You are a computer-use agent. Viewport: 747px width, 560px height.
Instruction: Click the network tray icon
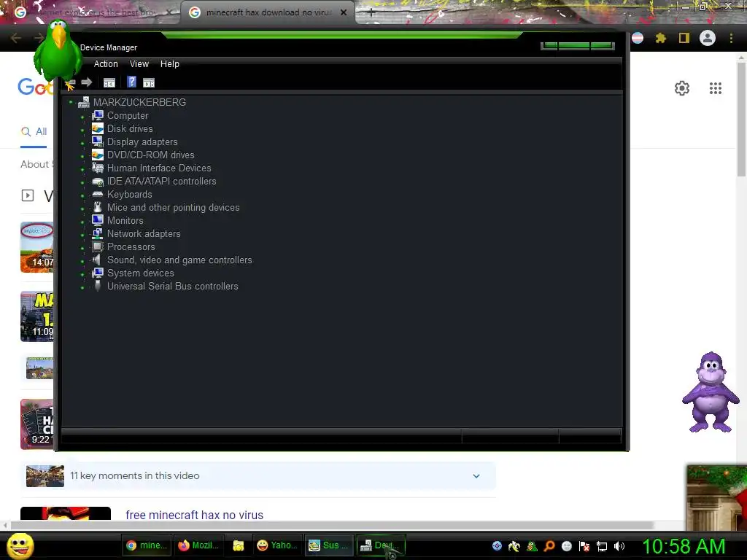602,546
